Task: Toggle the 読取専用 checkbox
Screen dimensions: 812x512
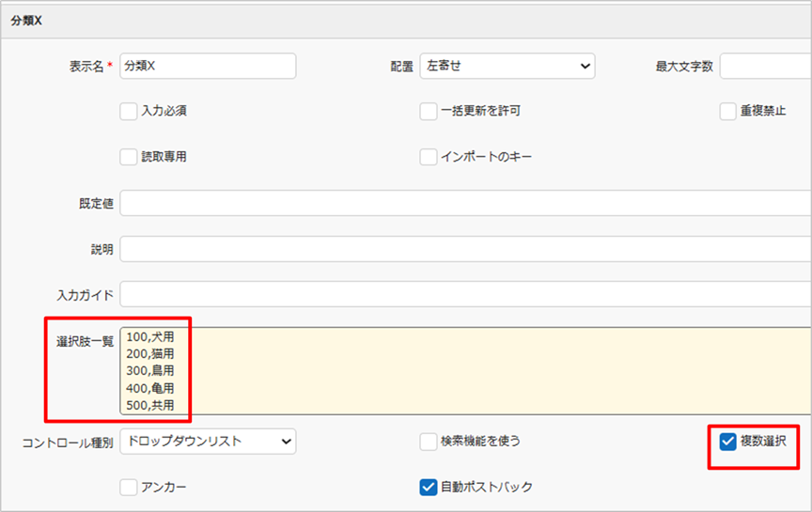Action: point(129,157)
